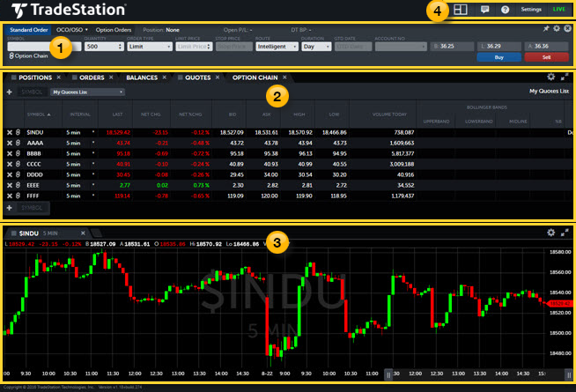Toggle the POSITIONS tab link square
The image size is (576, 392).
(x=13, y=78)
